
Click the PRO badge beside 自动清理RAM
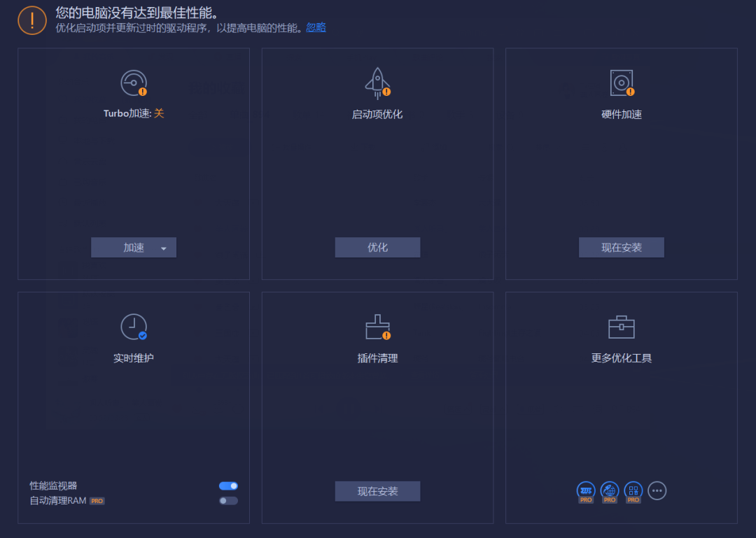97,502
